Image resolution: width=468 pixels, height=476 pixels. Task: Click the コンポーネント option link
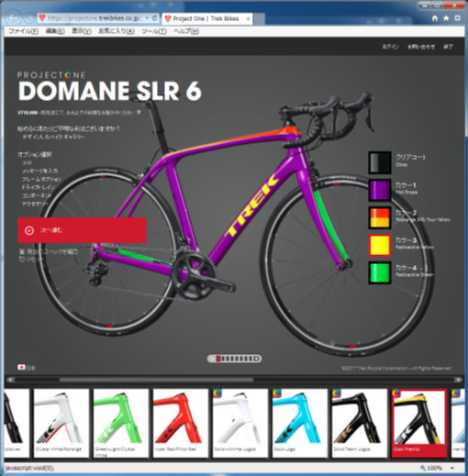pyautogui.click(x=37, y=195)
